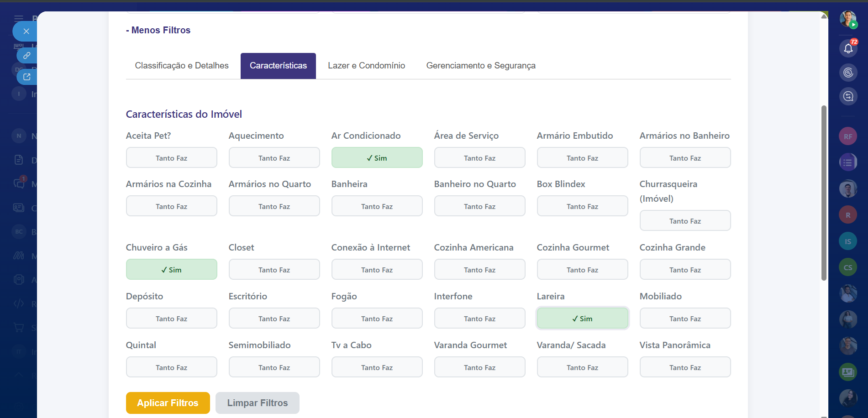Click the spiral target icon in right sidebar
The image size is (868, 418).
(x=848, y=72)
